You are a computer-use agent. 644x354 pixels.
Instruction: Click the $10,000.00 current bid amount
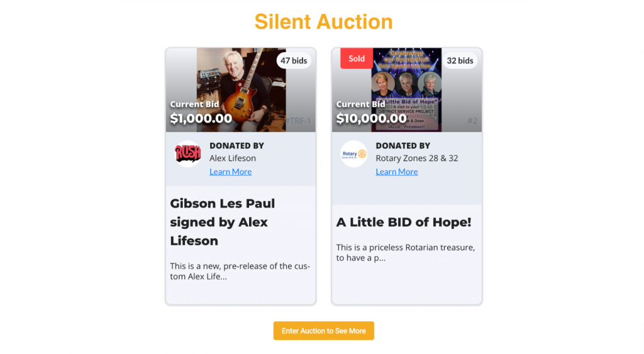pos(371,118)
